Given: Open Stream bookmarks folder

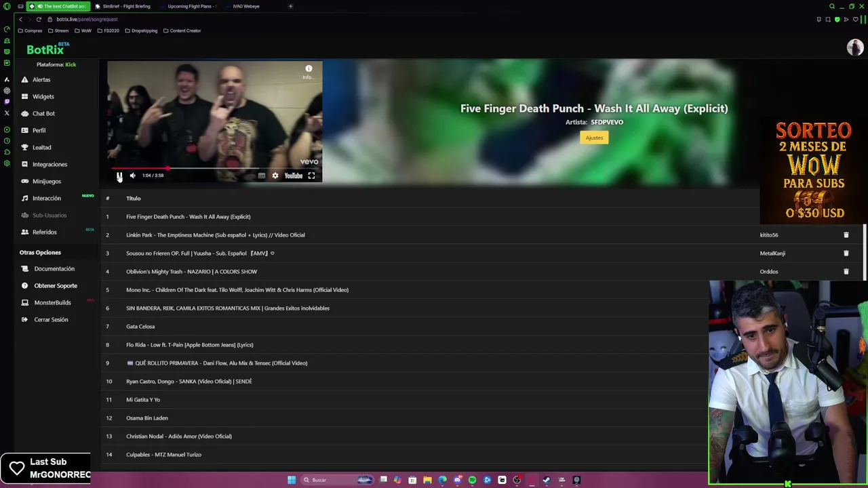Looking at the screenshot, I should [58, 30].
